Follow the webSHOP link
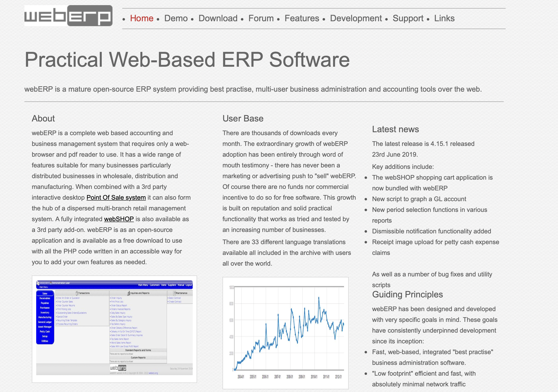 tap(119, 219)
